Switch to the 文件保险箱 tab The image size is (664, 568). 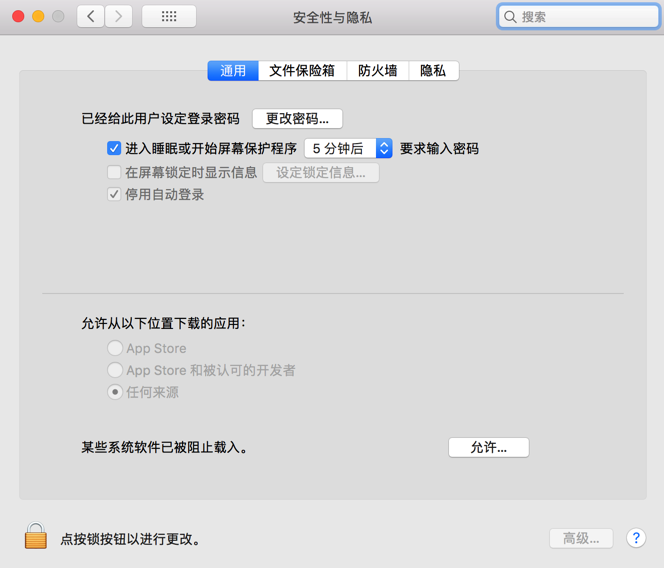(x=302, y=71)
